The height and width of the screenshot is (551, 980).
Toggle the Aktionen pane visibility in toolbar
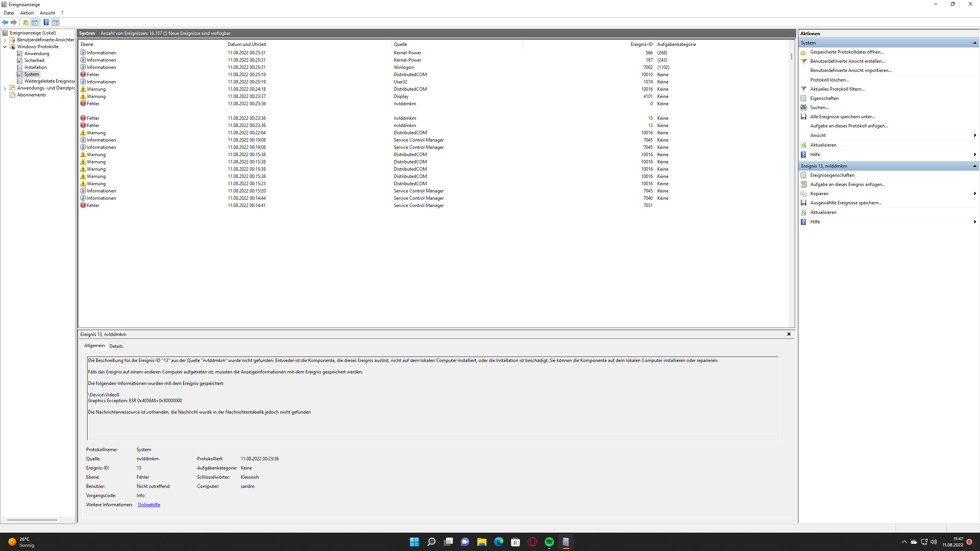pyautogui.click(x=56, y=22)
